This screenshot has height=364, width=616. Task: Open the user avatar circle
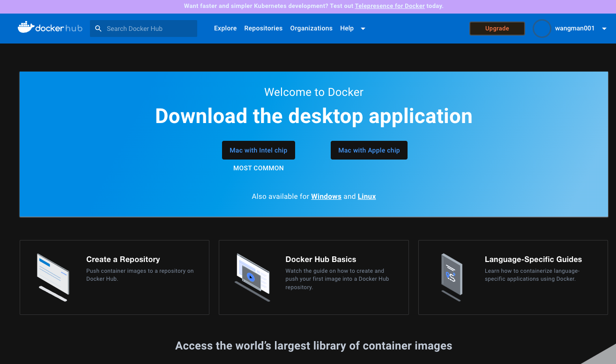coord(542,29)
